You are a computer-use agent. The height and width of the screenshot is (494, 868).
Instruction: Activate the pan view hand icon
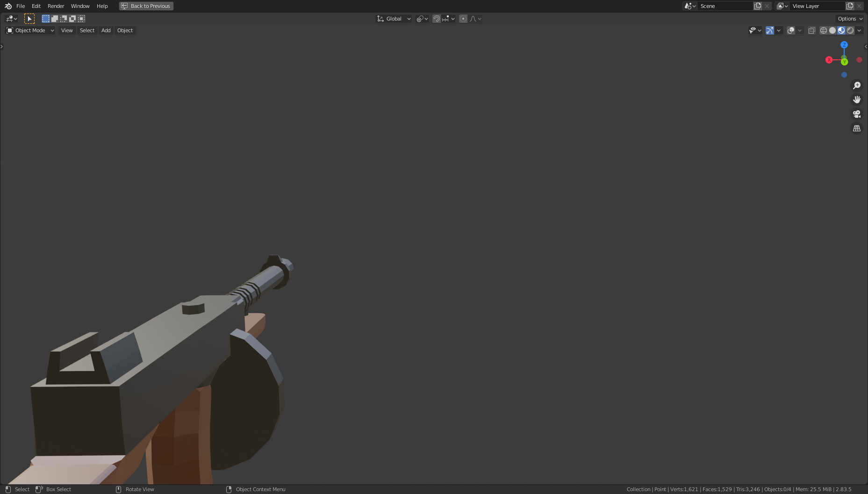(x=857, y=99)
